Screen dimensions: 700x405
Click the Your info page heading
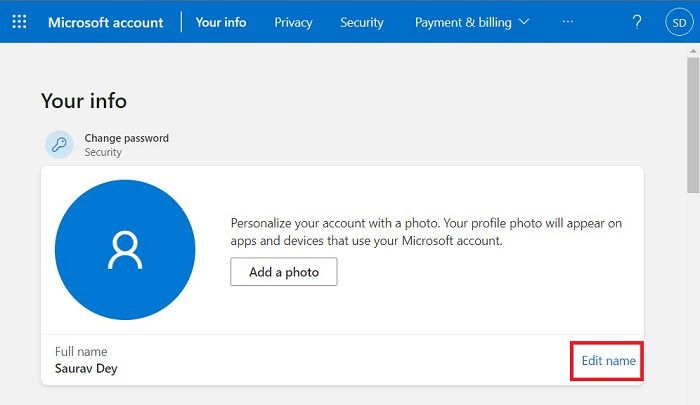tap(84, 101)
